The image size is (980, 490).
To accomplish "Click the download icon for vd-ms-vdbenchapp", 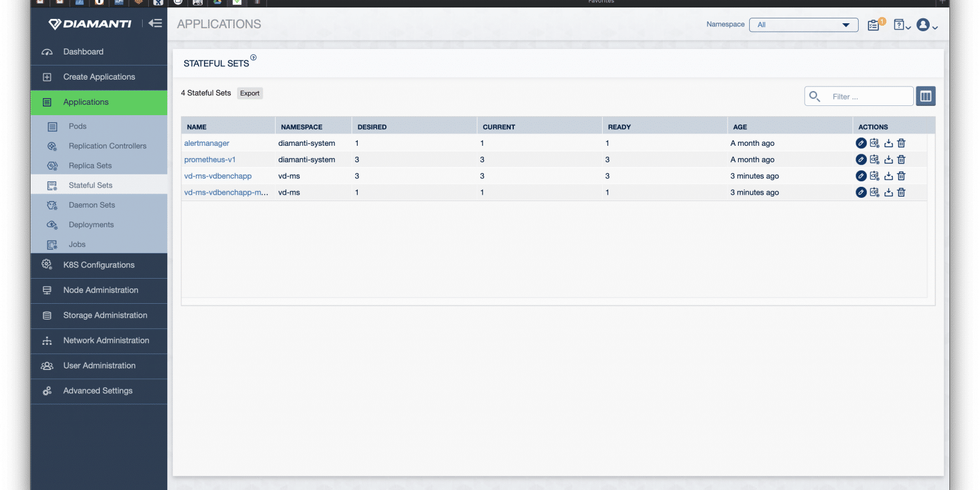I will pos(888,176).
